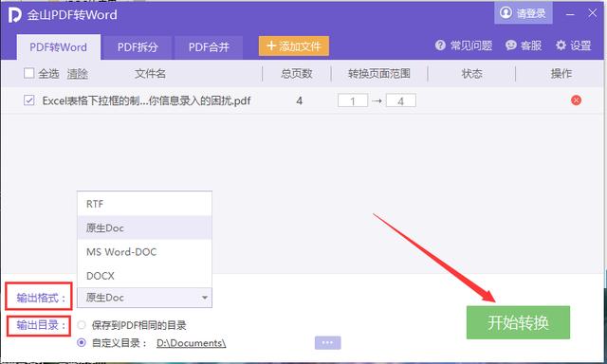Click the 清除 link

[78, 74]
